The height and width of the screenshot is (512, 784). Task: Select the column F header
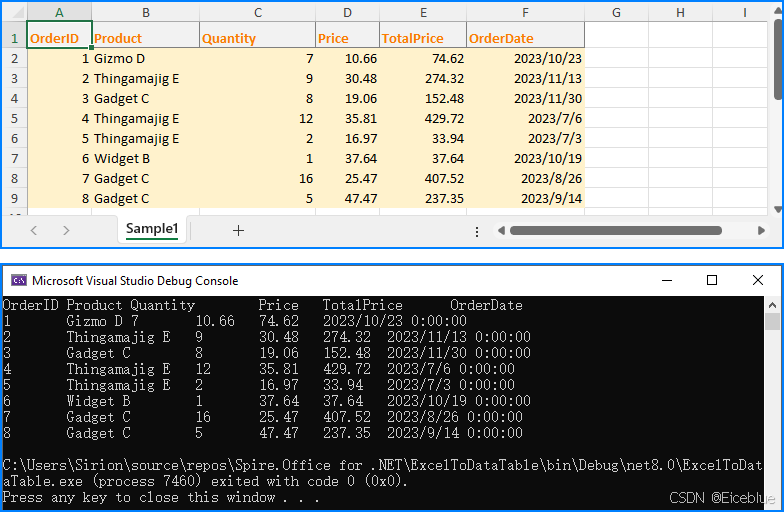pyautogui.click(x=525, y=12)
